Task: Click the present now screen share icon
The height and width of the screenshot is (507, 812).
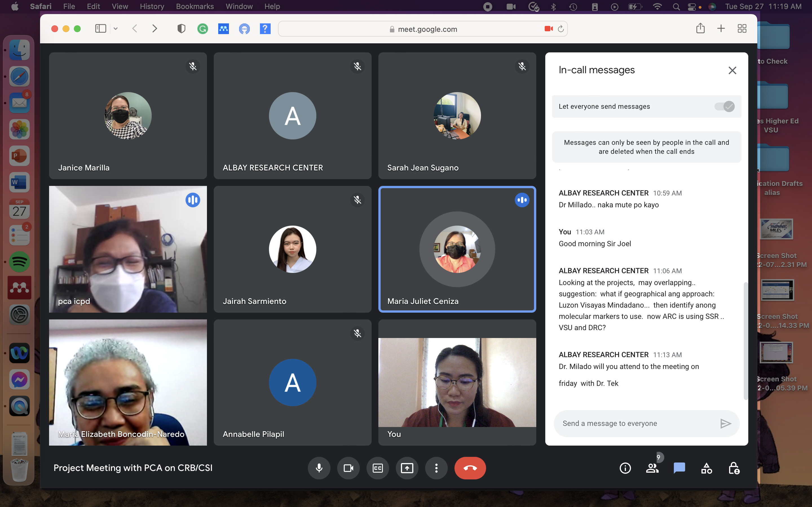Action: click(x=407, y=468)
